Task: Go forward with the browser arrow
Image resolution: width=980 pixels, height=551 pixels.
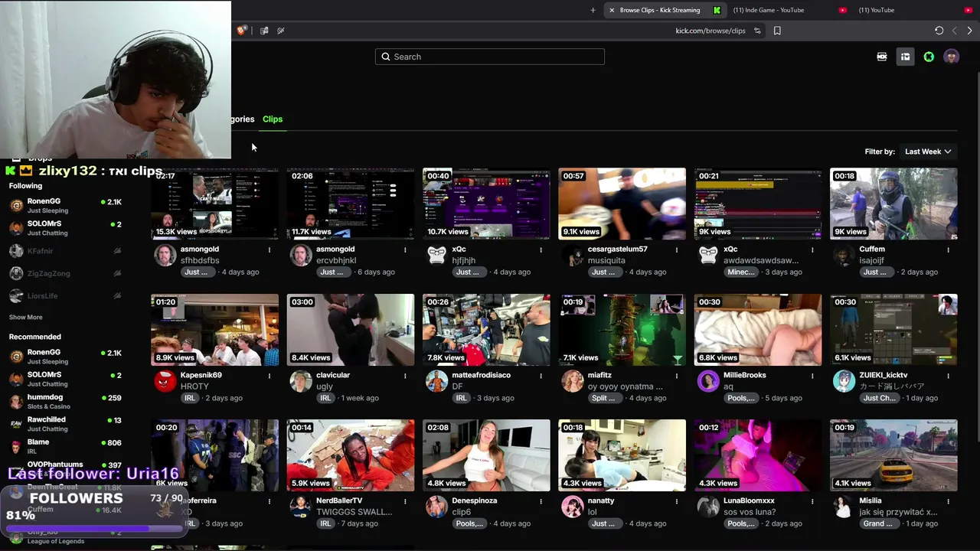Action: pos(969,31)
